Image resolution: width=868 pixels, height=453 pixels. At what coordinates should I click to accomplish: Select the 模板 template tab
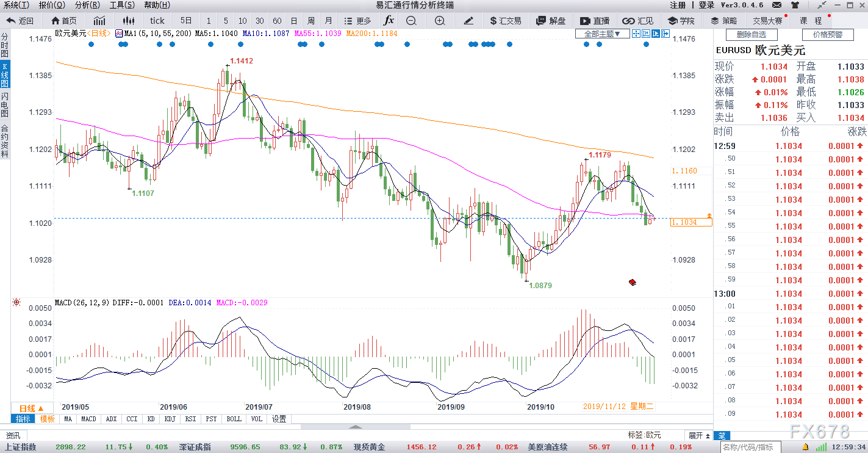48,419
